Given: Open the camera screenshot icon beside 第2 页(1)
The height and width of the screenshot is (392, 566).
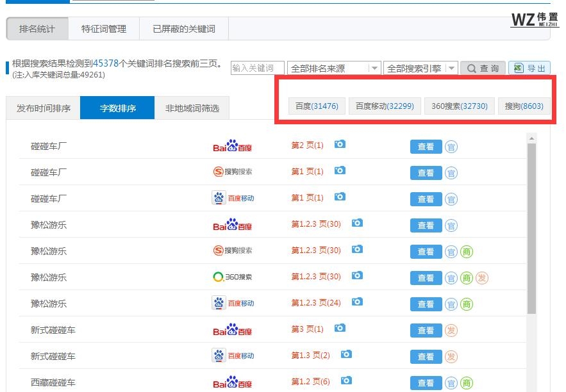Looking at the screenshot, I should (x=340, y=145).
